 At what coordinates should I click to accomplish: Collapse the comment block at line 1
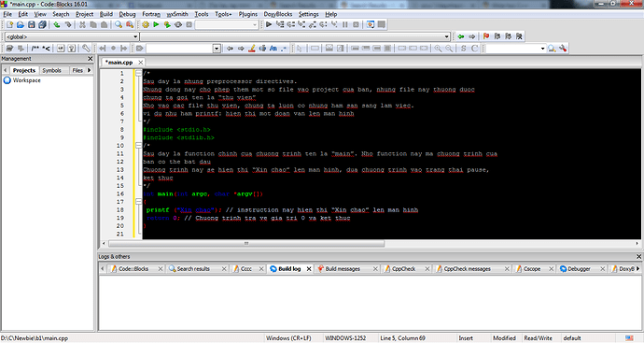click(x=139, y=73)
